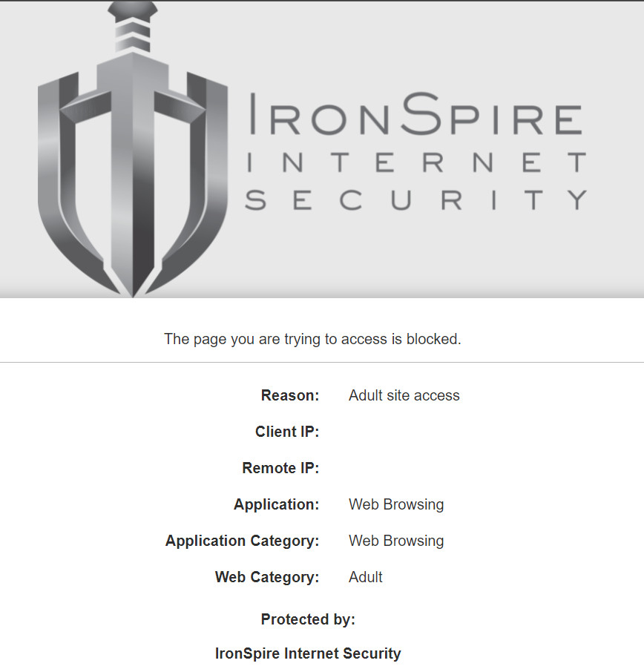644x669 pixels.
Task: Click the Adult web category value
Action: tap(366, 578)
